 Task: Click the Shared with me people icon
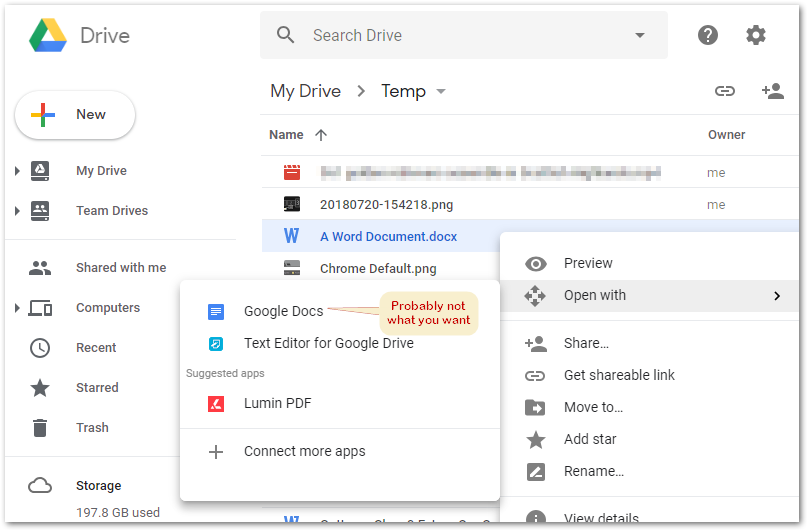[40, 268]
